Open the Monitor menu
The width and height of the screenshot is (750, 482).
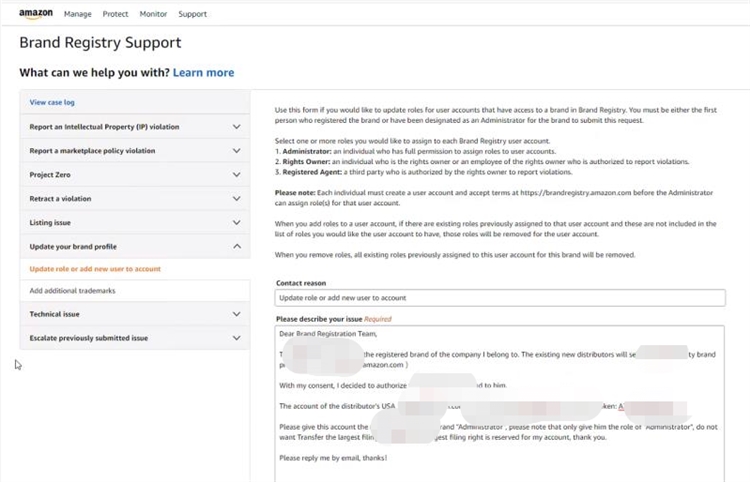[x=153, y=14]
